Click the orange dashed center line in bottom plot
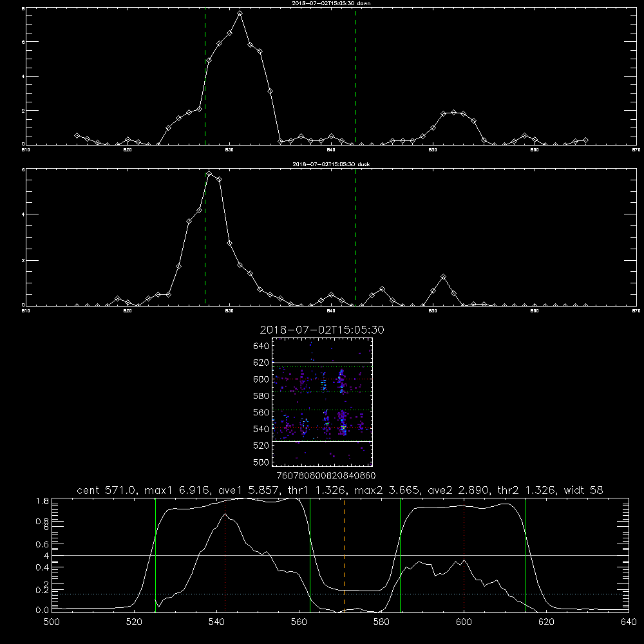The width and height of the screenshot is (644, 644). tap(344, 554)
